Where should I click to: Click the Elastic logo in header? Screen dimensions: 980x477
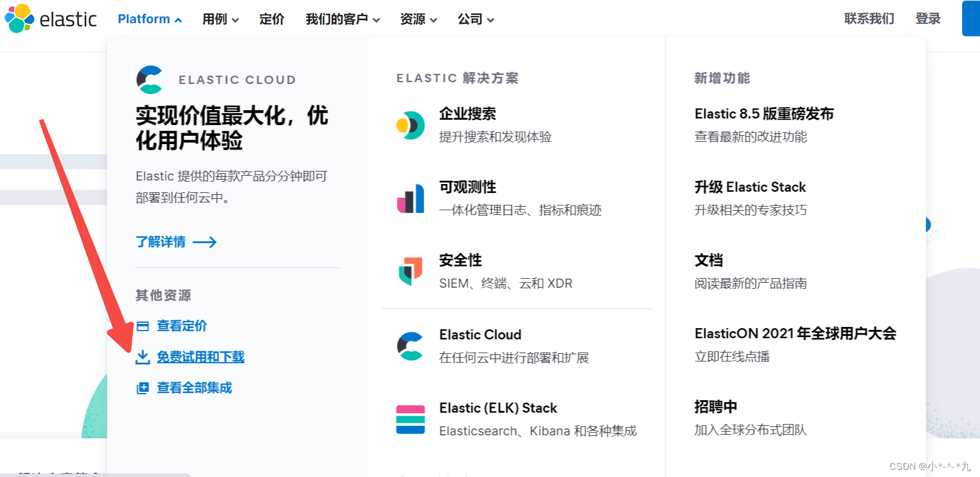point(51,19)
